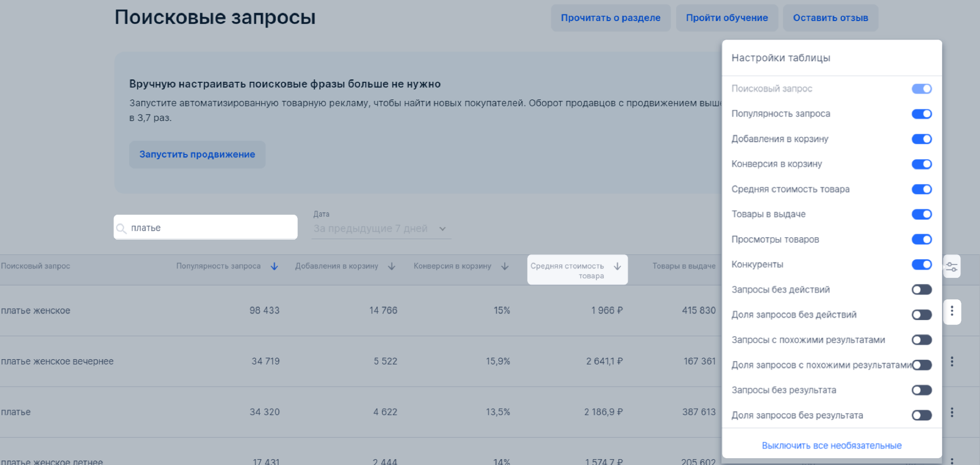Click Выключить все необязательные link
This screenshot has width=980, height=465.
(x=831, y=445)
